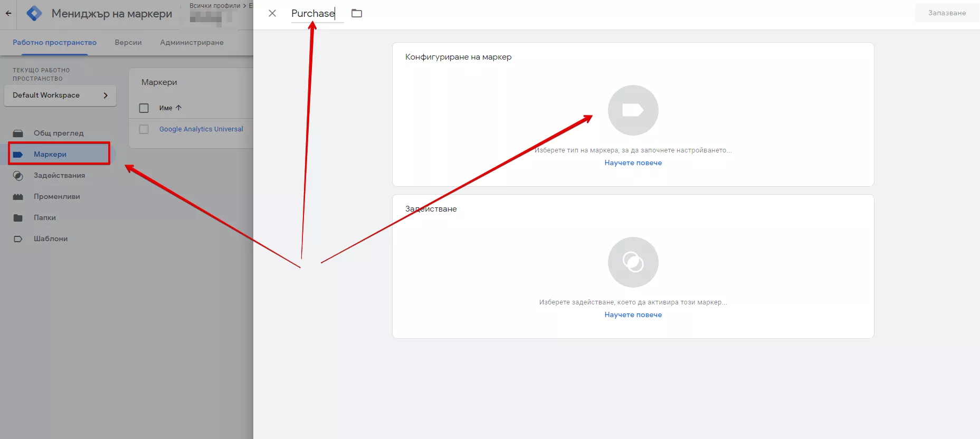980x439 pixels.
Task: Click the Запазване save button
Action: (947, 13)
